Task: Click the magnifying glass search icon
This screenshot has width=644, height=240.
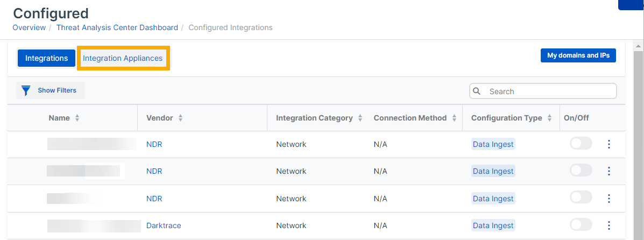Action: pyautogui.click(x=477, y=91)
